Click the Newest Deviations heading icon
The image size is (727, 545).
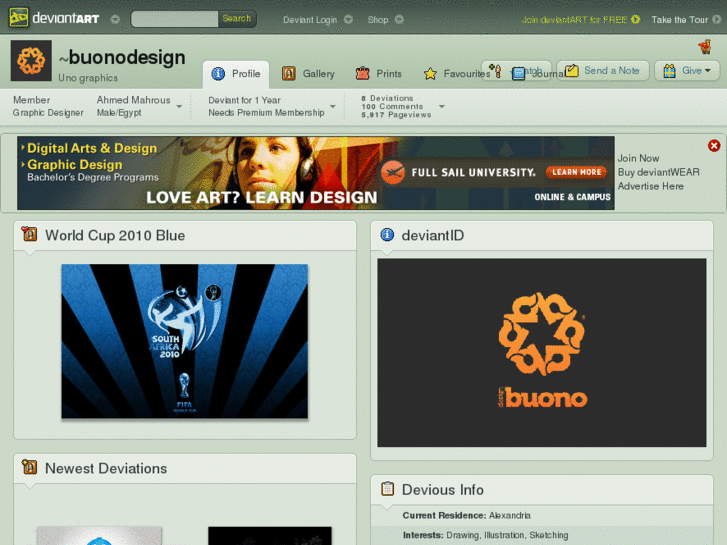pyautogui.click(x=29, y=467)
